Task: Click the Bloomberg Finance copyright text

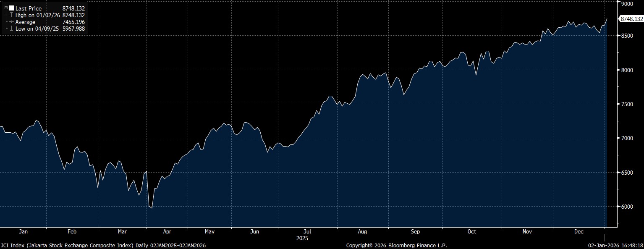Action: coord(396,245)
